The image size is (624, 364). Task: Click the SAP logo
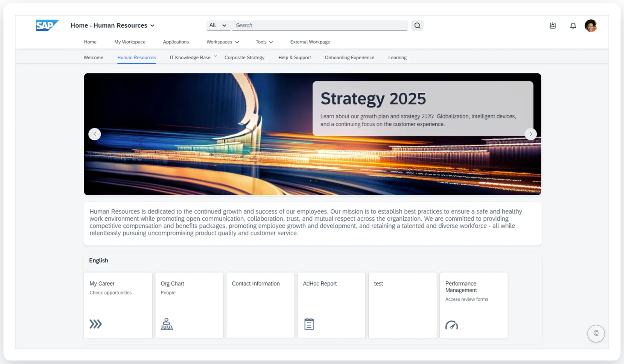(x=47, y=25)
